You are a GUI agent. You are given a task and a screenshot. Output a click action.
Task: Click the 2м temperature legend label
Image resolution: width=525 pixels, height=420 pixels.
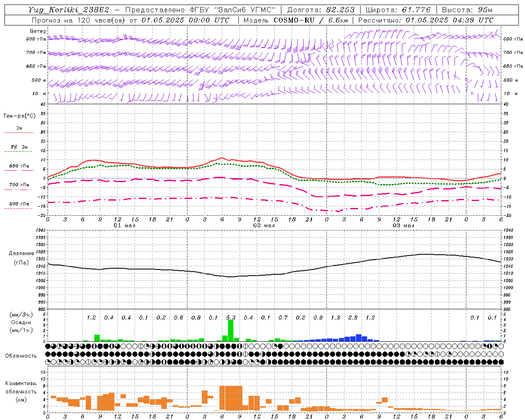[x=19, y=128]
